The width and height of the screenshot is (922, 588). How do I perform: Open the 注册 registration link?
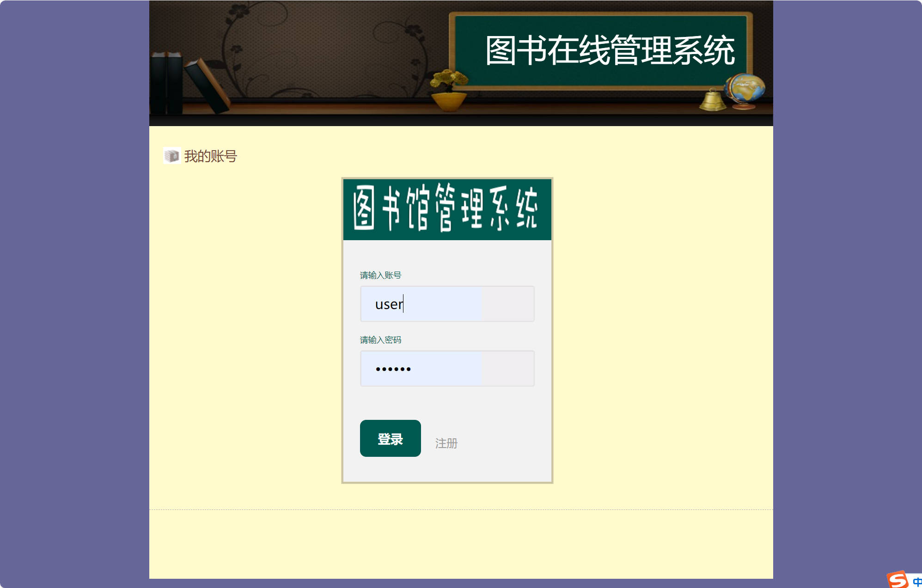446,443
